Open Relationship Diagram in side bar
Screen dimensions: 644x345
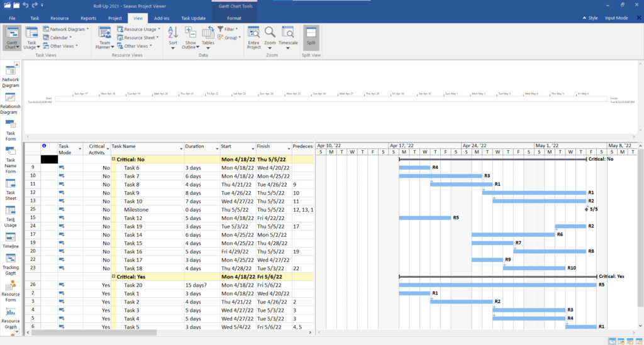click(x=11, y=104)
